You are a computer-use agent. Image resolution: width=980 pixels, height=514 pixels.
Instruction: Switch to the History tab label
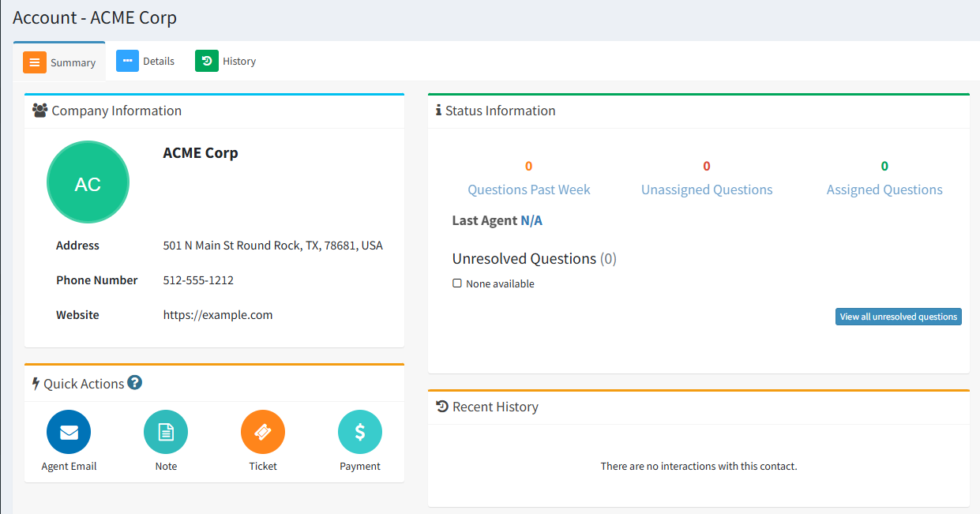(239, 61)
